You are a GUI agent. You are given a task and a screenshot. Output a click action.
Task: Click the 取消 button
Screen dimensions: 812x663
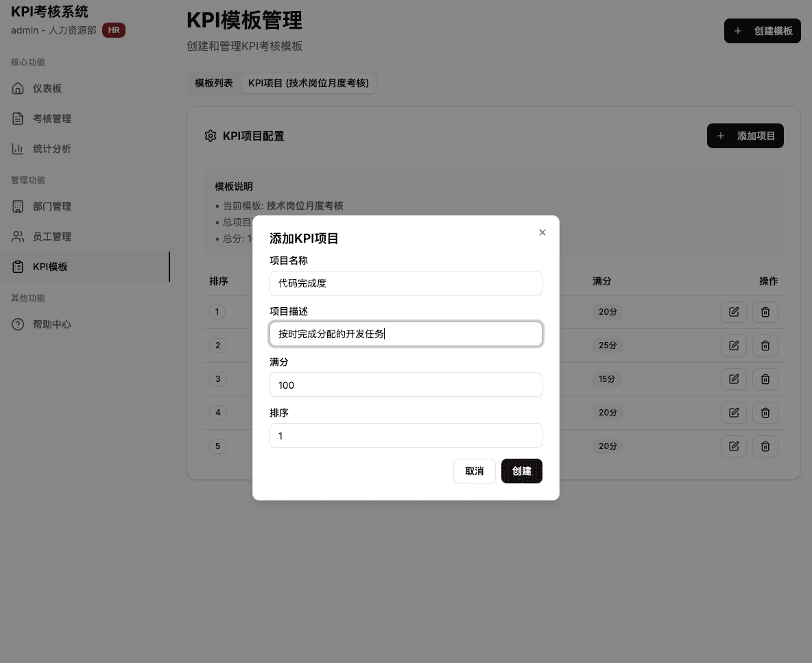tap(475, 471)
